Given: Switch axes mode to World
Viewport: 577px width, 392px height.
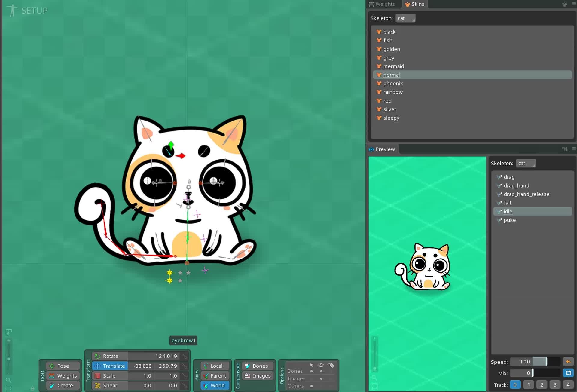Looking at the screenshot, I should click(x=215, y=385).
